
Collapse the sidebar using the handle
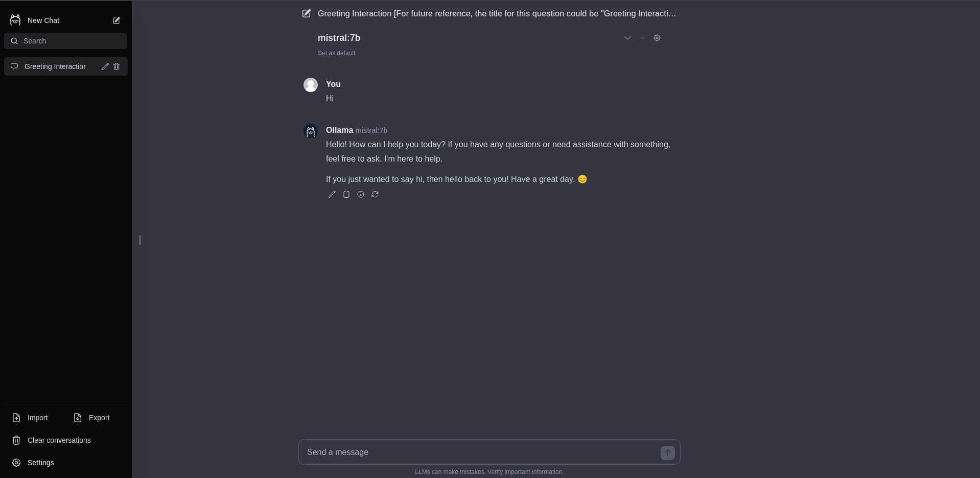click(139, 240)
